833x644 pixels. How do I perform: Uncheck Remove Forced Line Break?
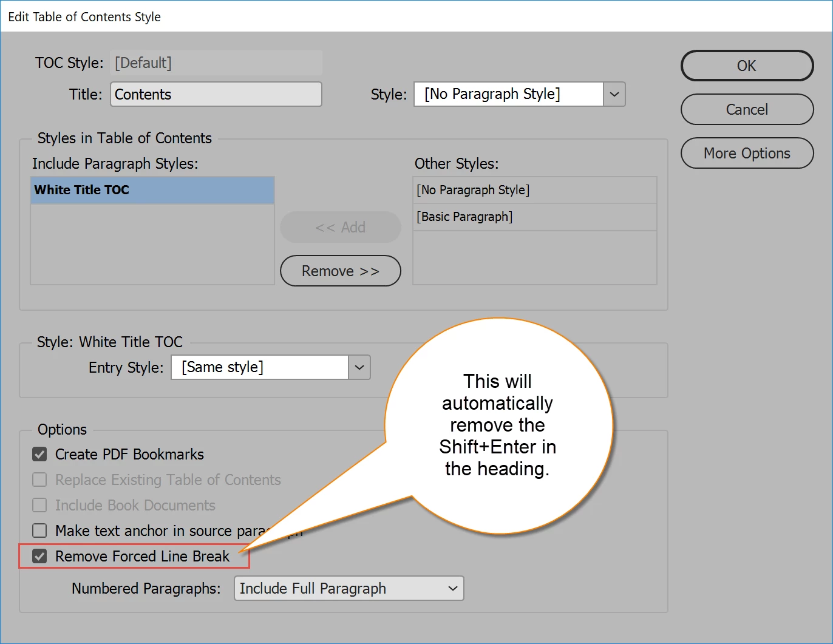tap(39, 556)
